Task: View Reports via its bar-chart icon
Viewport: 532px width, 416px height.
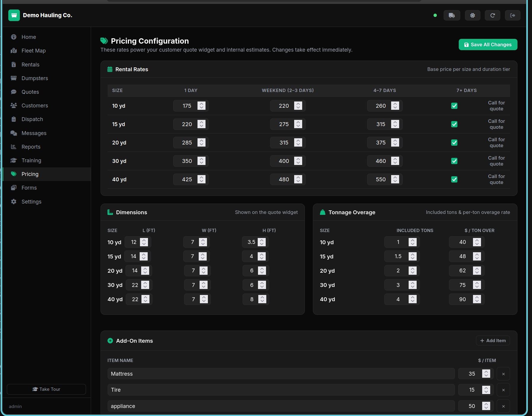Action: [x=14, y=147]
